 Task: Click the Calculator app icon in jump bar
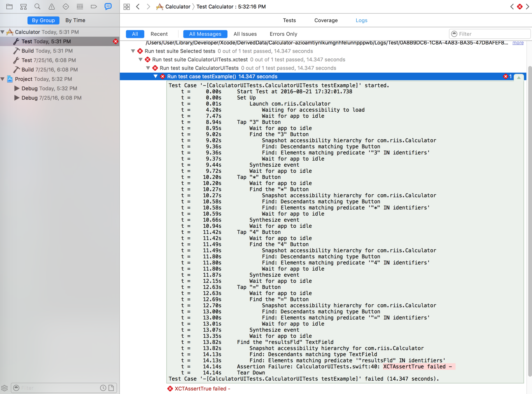[160, 7]
